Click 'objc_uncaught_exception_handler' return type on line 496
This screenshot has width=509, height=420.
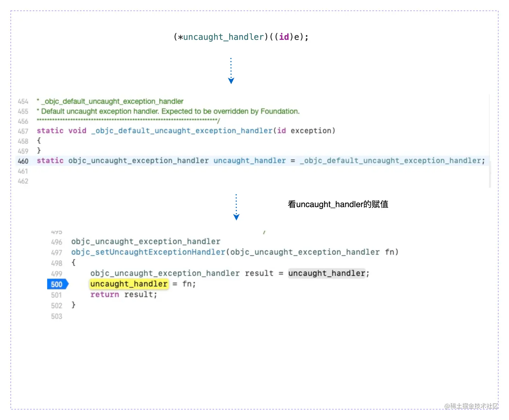[x=146, y=241]
